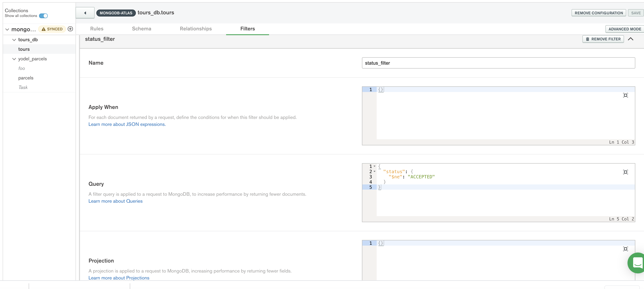Expand the Query editor to fullscreen
Viewport: 644px width, 289px height.
[x=625, y=172]
